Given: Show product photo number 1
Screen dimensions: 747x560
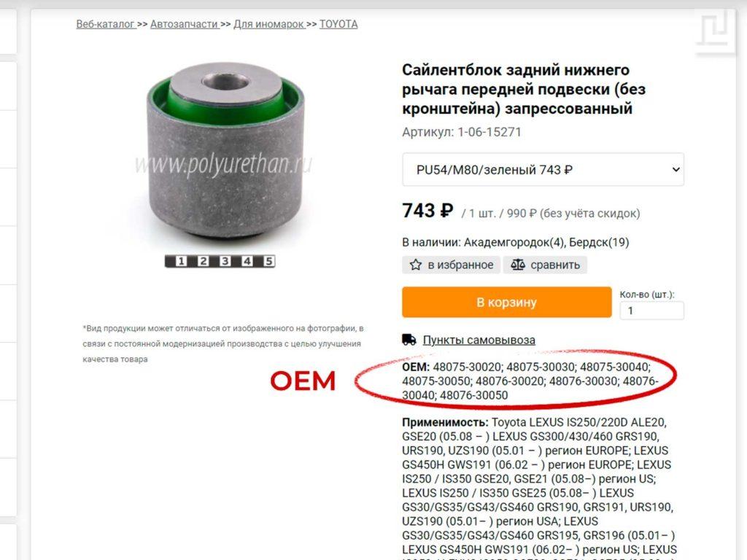Looking at the screenshot, I should (181, 261).
